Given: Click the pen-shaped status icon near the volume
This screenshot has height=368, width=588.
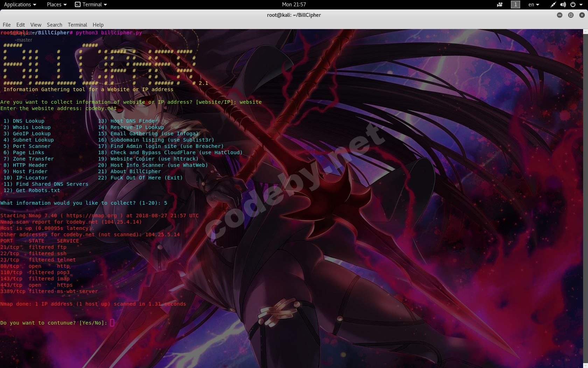Looking at the screenshot, I should point(553,5).
